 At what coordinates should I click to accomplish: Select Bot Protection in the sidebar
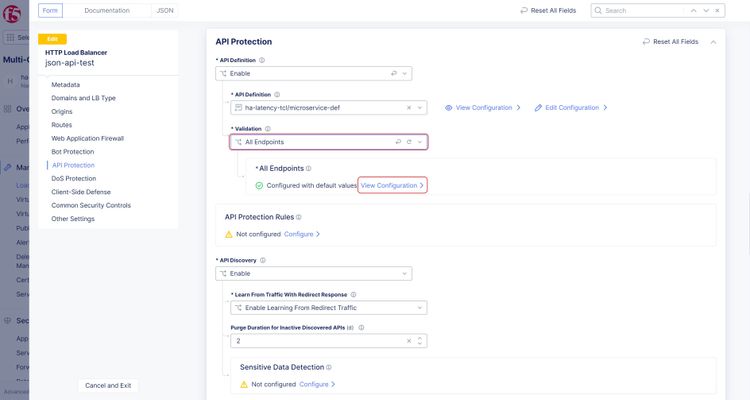[x=73, y=151]
